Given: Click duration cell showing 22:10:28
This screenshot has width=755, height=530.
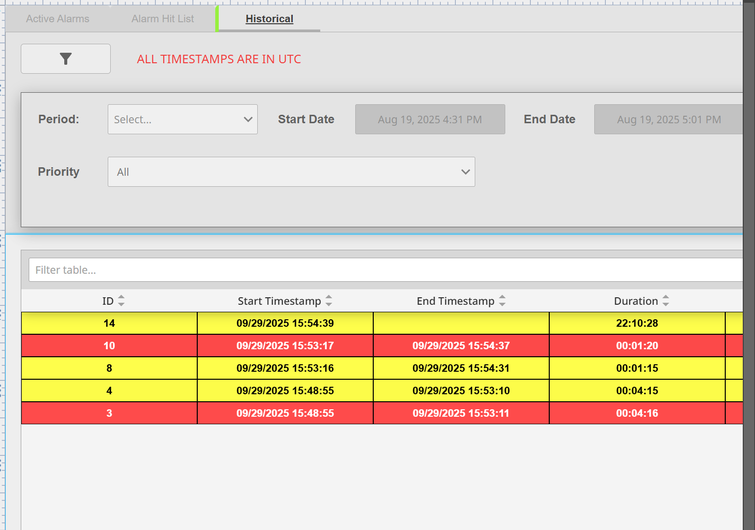Looking at the screenshot, I should [x=636, y=323].
